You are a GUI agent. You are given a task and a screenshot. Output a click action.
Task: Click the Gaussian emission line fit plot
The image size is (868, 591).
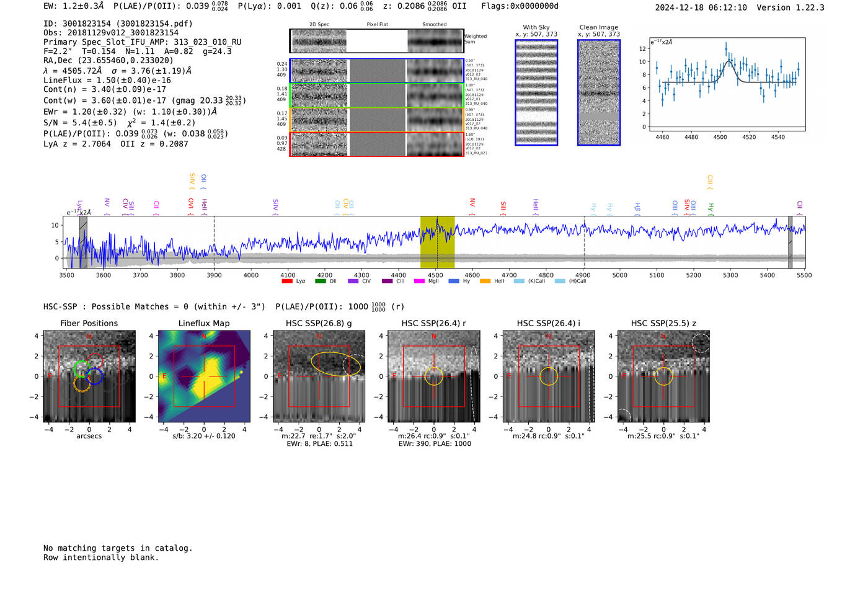point(727,84)
